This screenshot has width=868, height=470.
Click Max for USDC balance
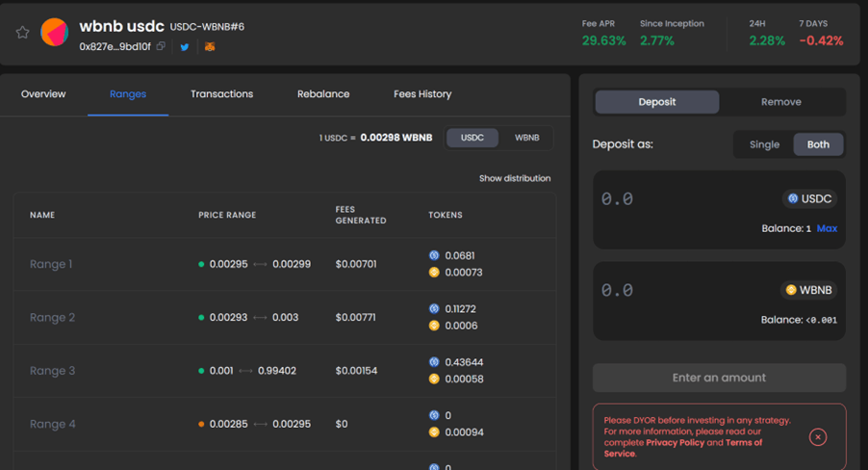[x=827, y=228]
